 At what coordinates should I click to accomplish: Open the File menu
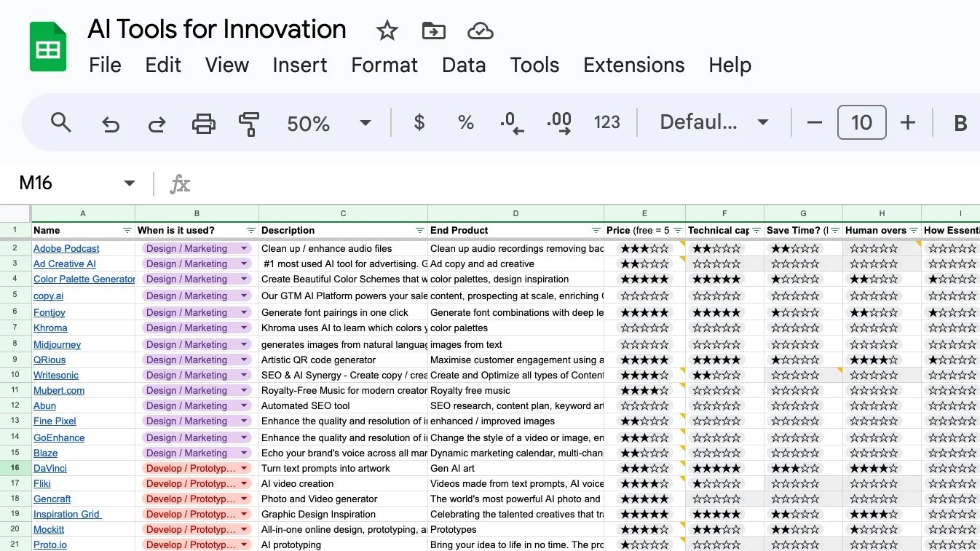pos(105,65)
